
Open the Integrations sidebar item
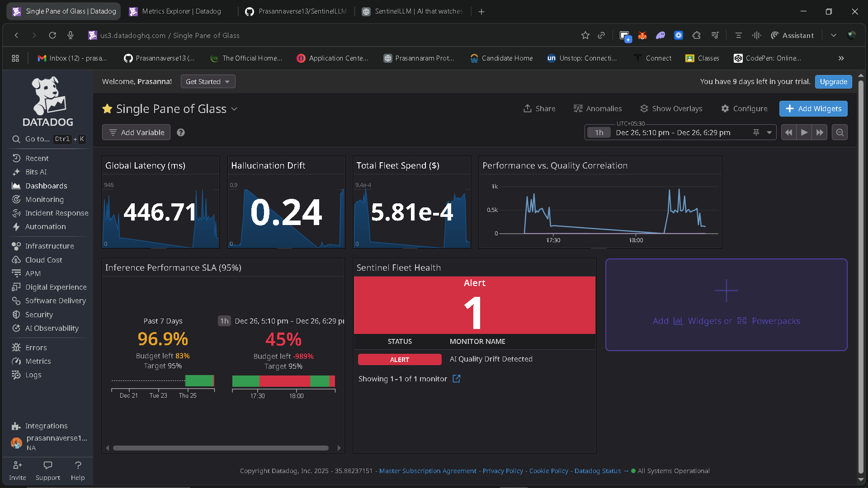[x=46, y=426]
